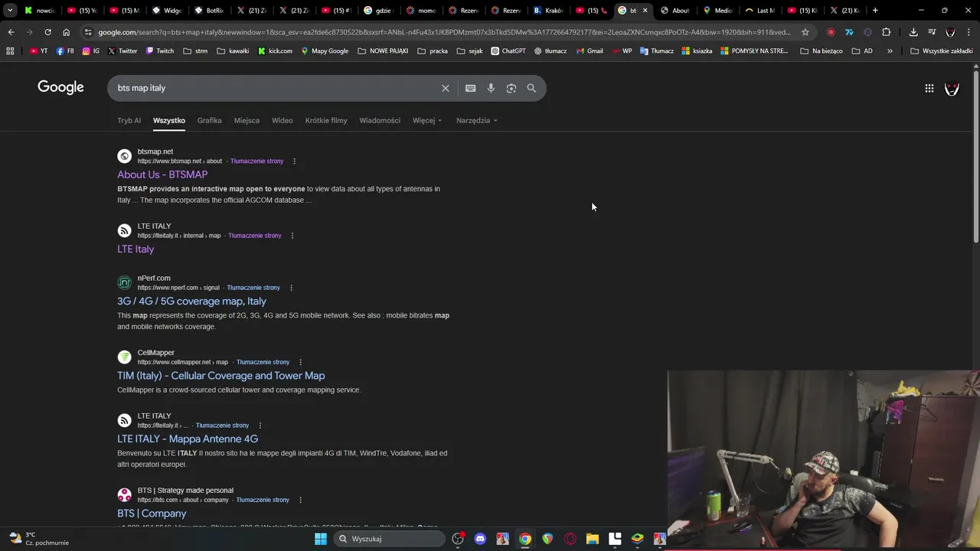
Task: Open the kawałki bookmarks folder
Action: click(233, 51)
